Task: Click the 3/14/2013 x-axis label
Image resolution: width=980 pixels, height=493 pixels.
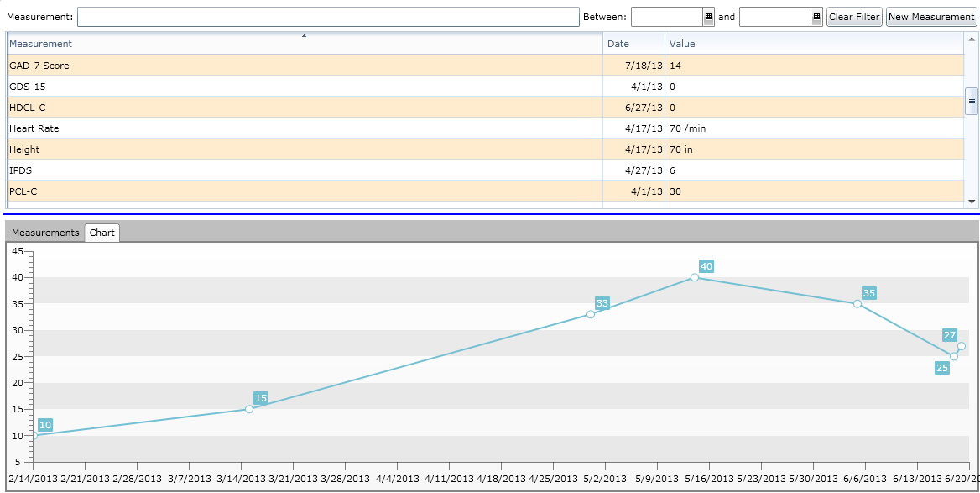Action: [x=241, y=479]
